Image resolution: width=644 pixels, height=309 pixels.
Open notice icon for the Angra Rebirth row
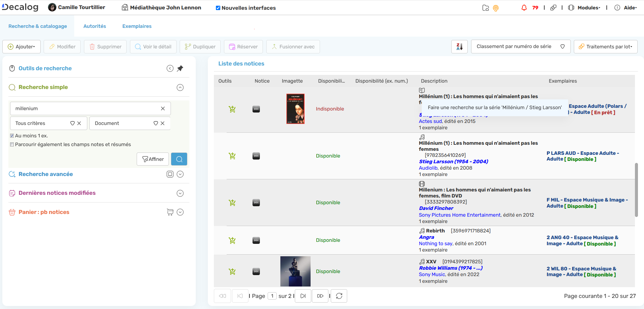pyautogui.click(x=256, y=240)
